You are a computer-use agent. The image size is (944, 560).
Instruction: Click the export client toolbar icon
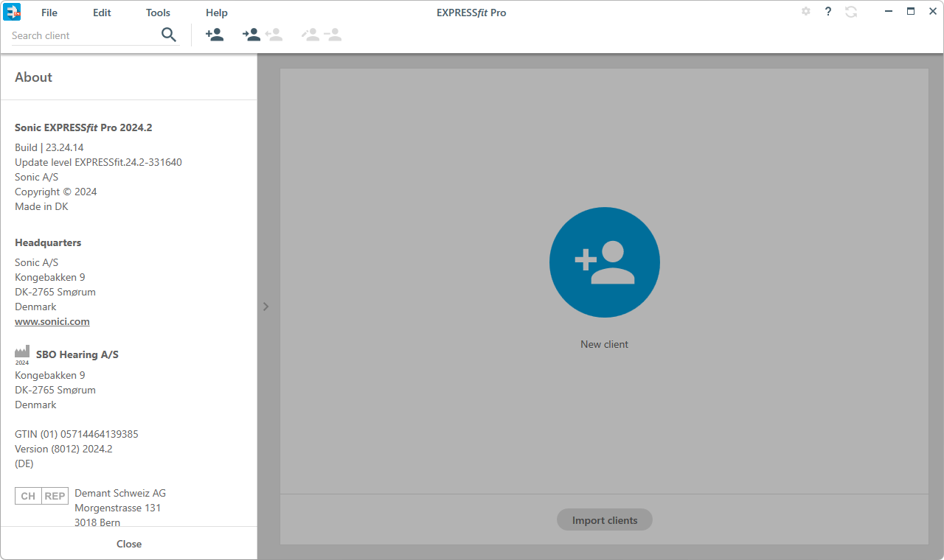coord(274,35)
